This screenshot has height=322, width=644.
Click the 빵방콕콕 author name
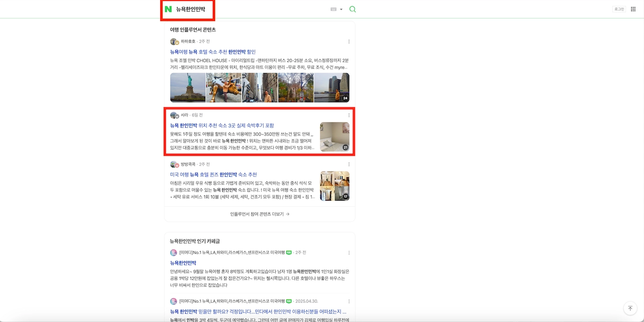(x=188, y=164)
